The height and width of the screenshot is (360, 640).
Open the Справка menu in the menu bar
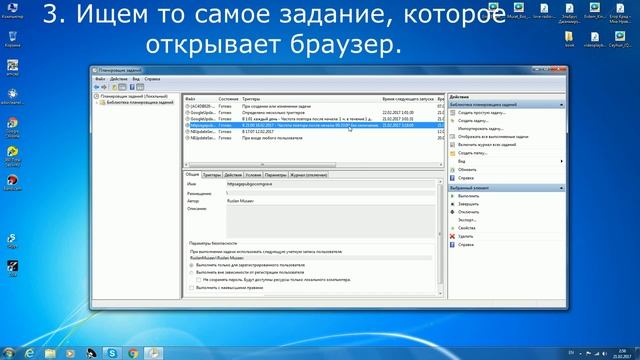[x=152, y=79]
